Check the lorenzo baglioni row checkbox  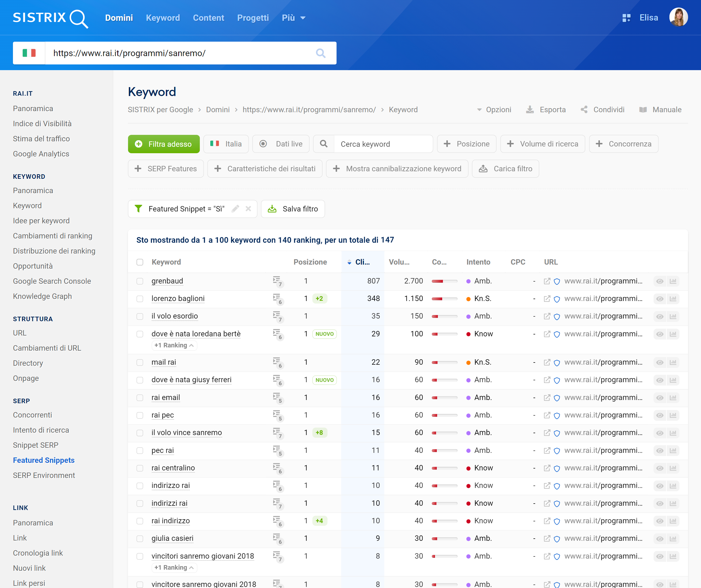click(x=140, y=299)
